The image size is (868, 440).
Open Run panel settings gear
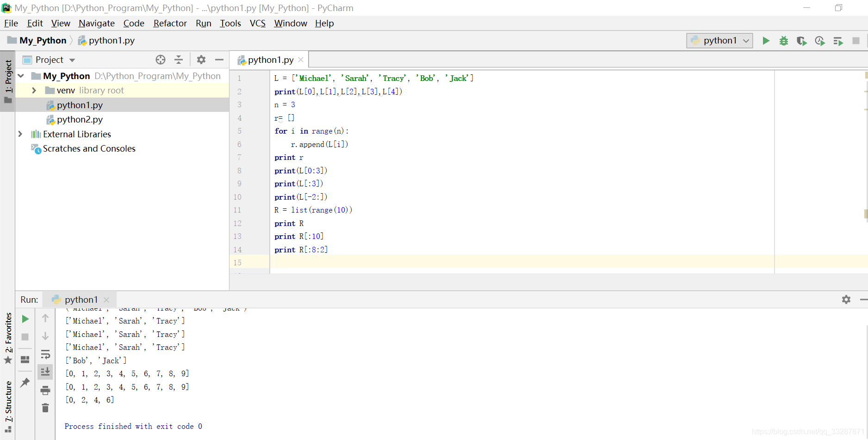(x=846, y=299)
